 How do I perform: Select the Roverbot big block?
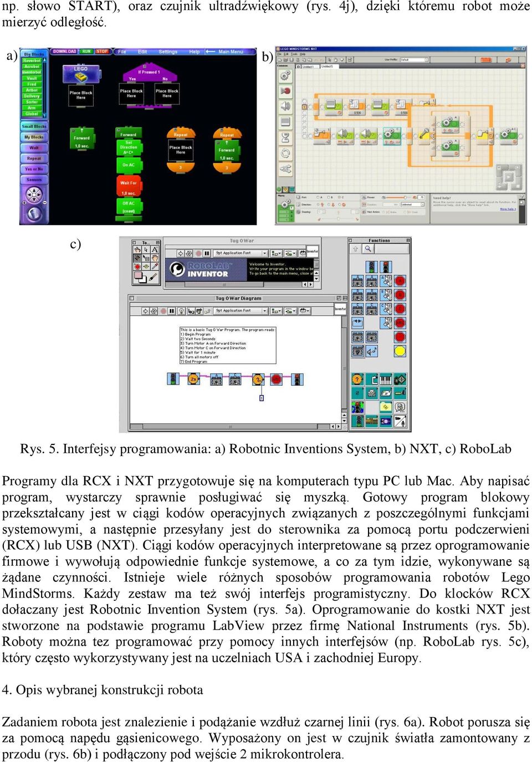[x=32, y=60]
